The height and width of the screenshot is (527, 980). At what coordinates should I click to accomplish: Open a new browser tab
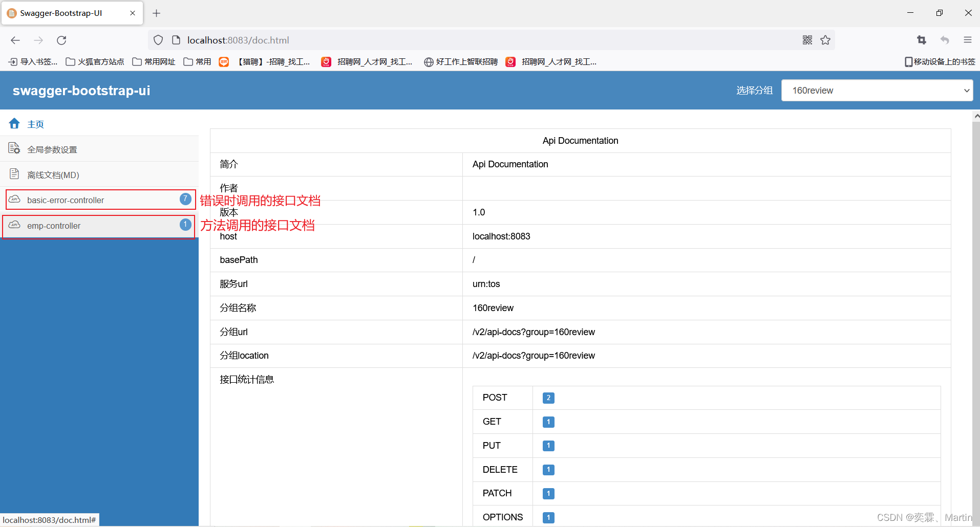(157, 13)
